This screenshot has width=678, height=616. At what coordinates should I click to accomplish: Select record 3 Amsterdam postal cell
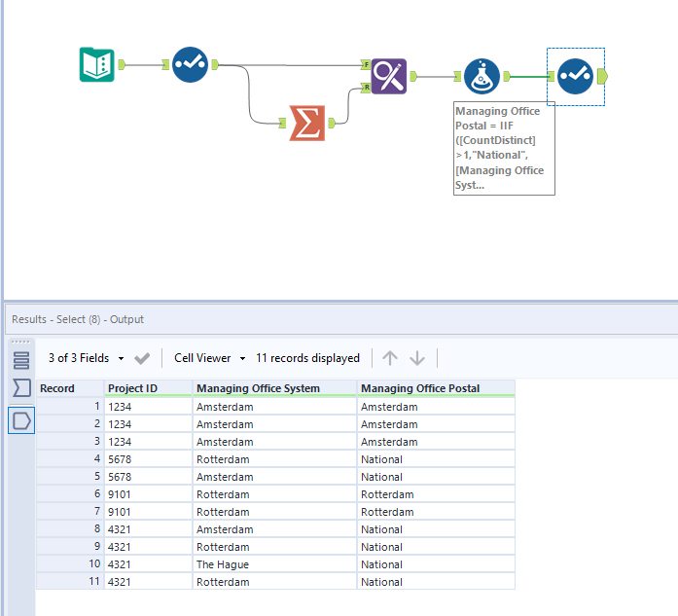(436, 442)
